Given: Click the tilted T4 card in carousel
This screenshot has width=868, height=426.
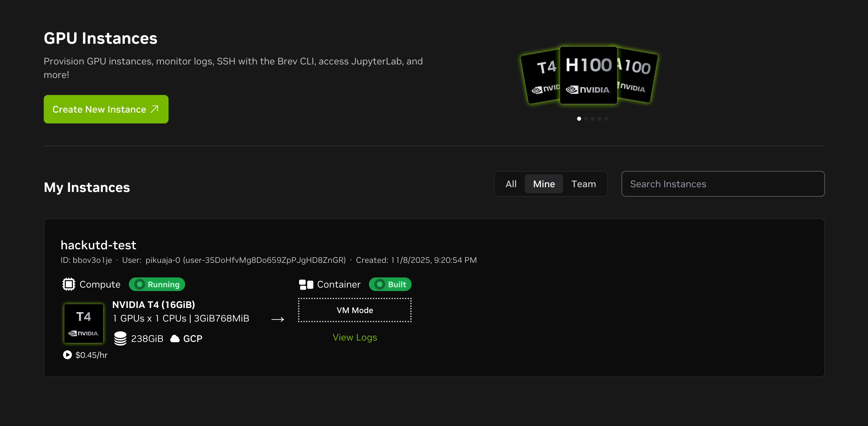Looking at the screenshot, I should (540, 77).
